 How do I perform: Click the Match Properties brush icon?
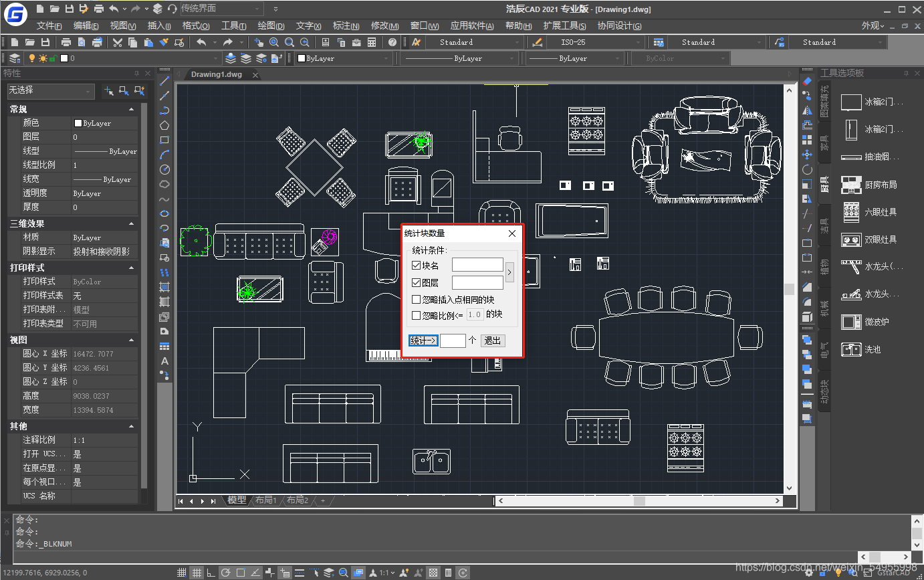(x=164, y=42)
